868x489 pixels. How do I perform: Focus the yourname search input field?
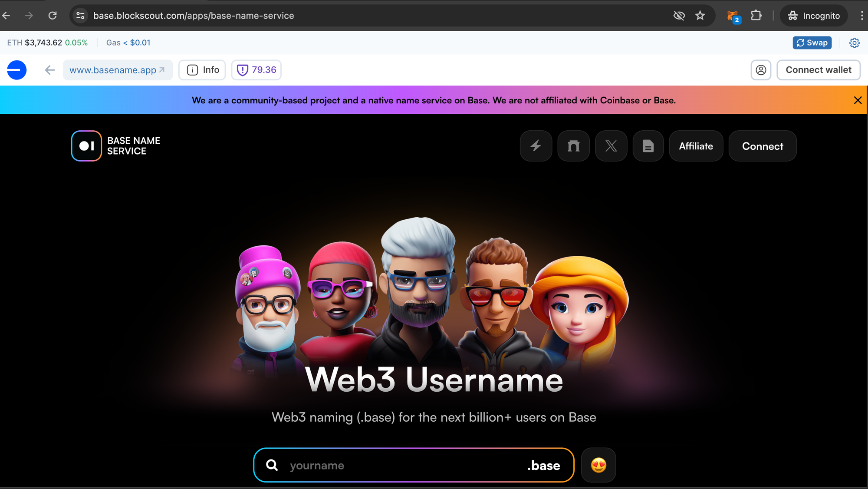click(x=404, y=465)
